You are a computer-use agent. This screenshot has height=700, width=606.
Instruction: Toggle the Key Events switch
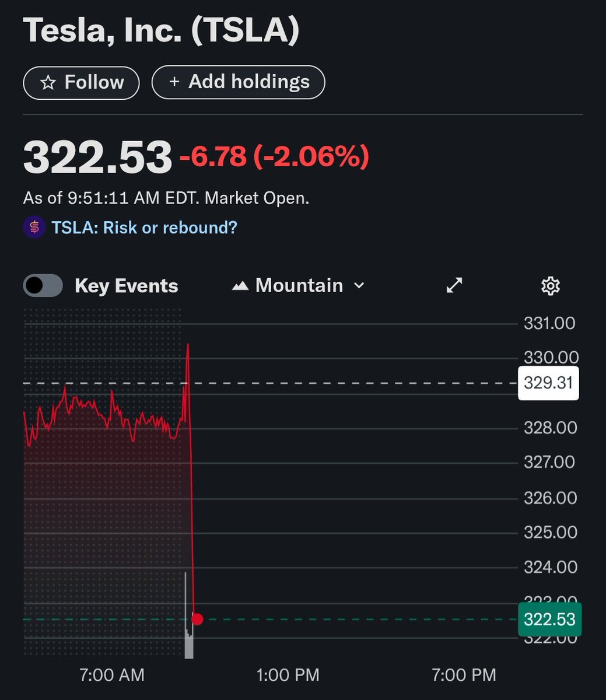pyautogui.click(x=43, y=286)
